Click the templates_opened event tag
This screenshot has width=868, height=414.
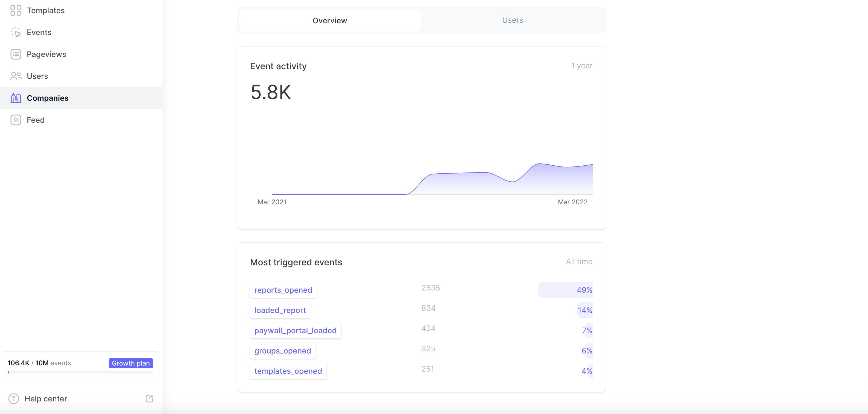(x=288, y=370)
